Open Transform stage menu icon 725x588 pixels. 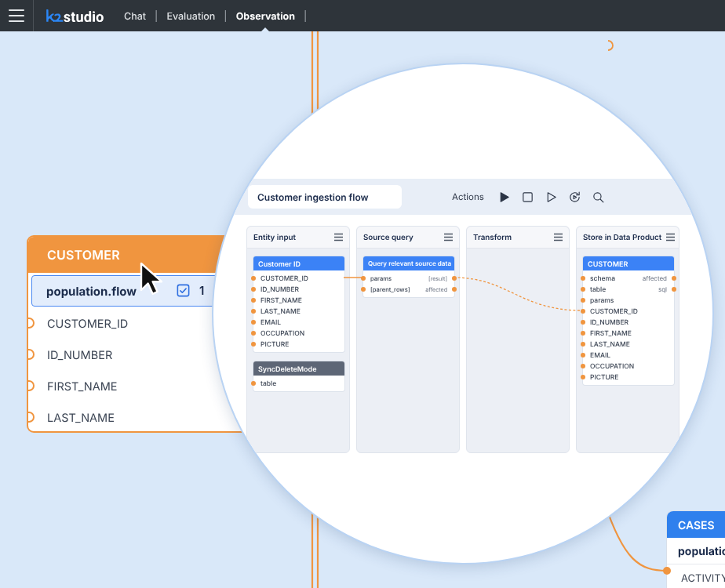tap(558, 237)
